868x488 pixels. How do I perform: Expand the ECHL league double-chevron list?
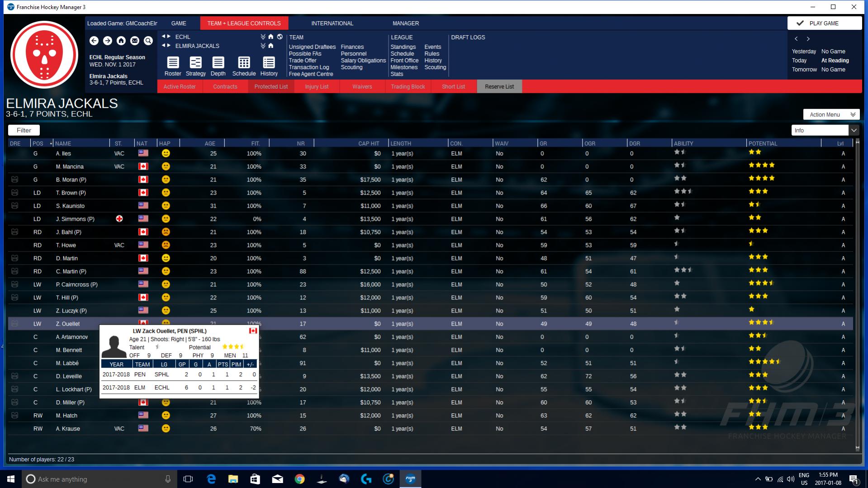click(x=263, y=37)
